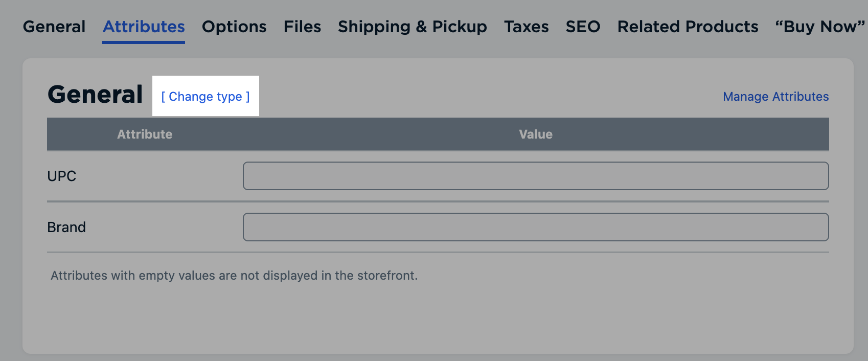The width and height of the screenshot is (868, 361).
Task: Open the Related Products tab
Action: point(687,27)
